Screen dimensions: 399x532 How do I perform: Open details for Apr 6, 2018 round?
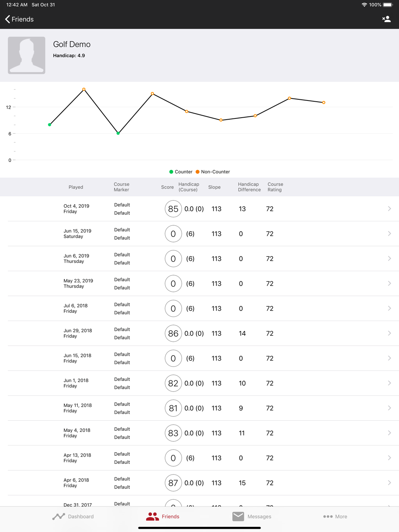[x=199, y=483]
